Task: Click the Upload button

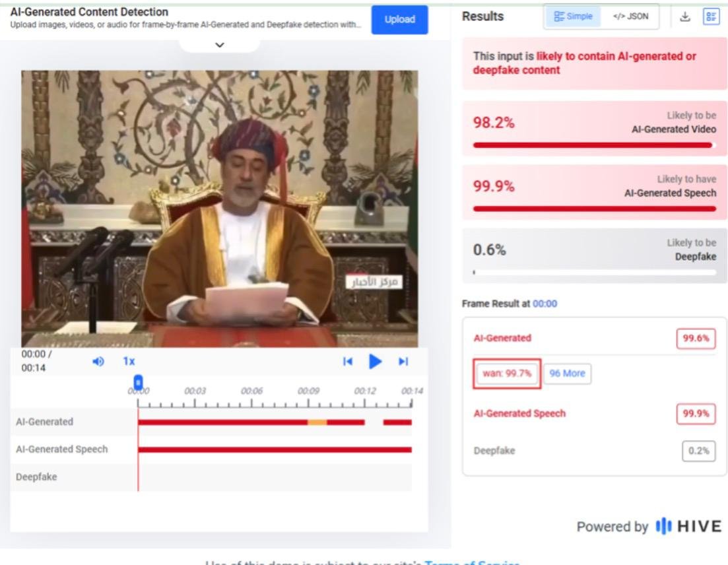Action: coord(399,20)
